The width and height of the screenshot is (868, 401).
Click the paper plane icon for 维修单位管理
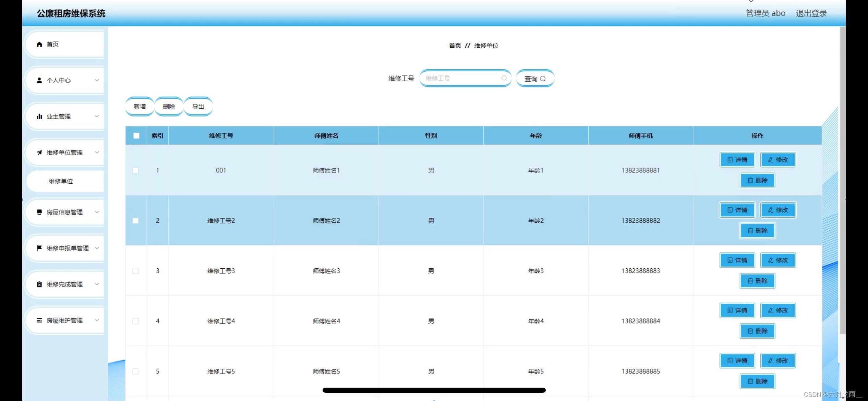click(39, 153)
